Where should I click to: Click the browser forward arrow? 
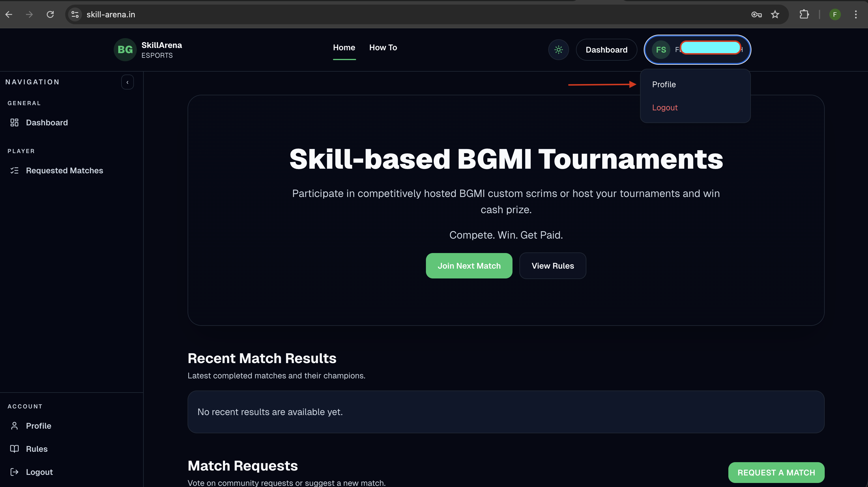30,14
